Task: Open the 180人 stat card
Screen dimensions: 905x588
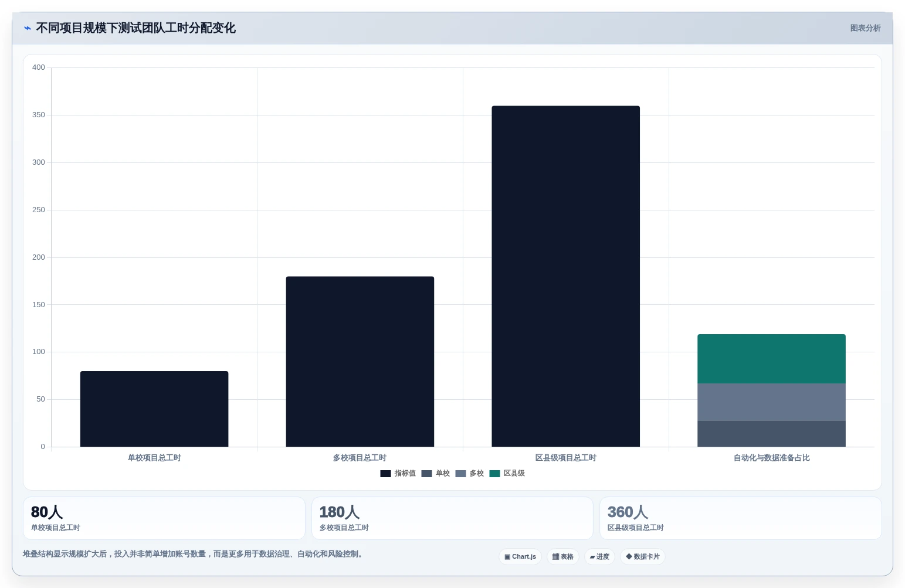Action: point(452,518)
